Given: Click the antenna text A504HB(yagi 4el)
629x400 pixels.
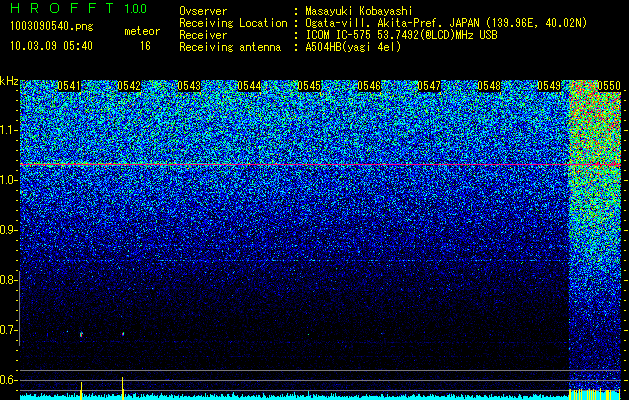Looking at the screenshot, I should click(353, 47).
